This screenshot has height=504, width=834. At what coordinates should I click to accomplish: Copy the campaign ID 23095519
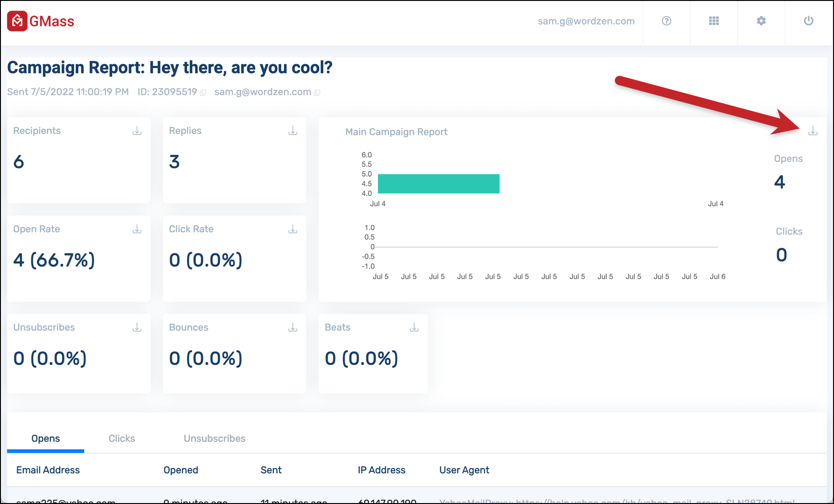(x=203, y=92)
